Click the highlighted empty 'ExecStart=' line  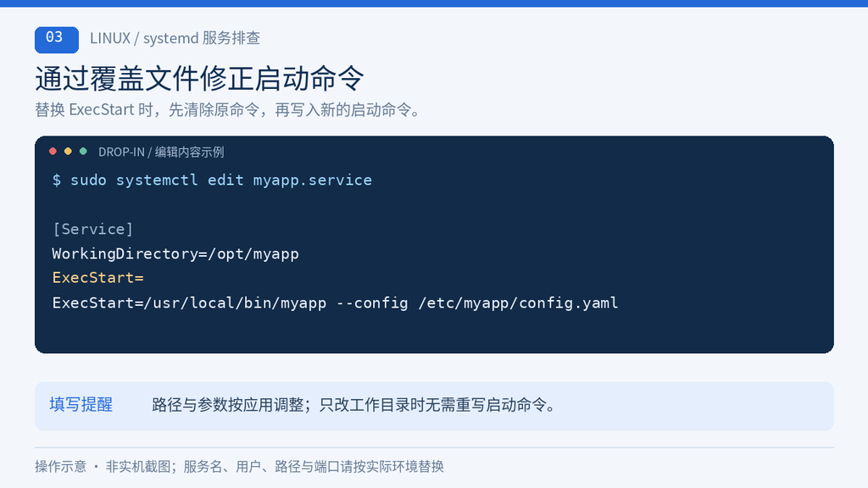point(98,278)
